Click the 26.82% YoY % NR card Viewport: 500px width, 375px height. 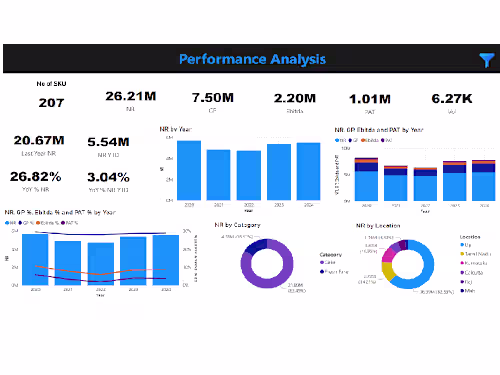[36, 181]
